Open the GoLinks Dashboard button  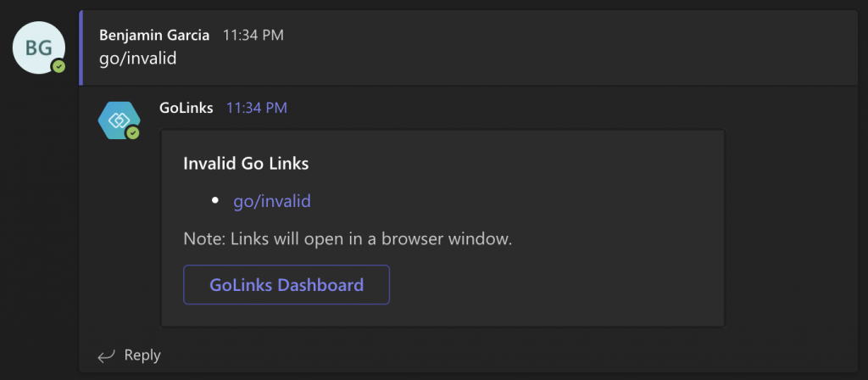[x=287, y=285]
